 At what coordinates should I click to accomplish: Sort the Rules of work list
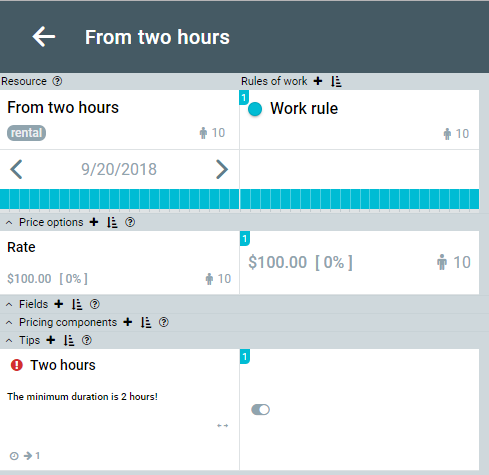pos(336,81)
